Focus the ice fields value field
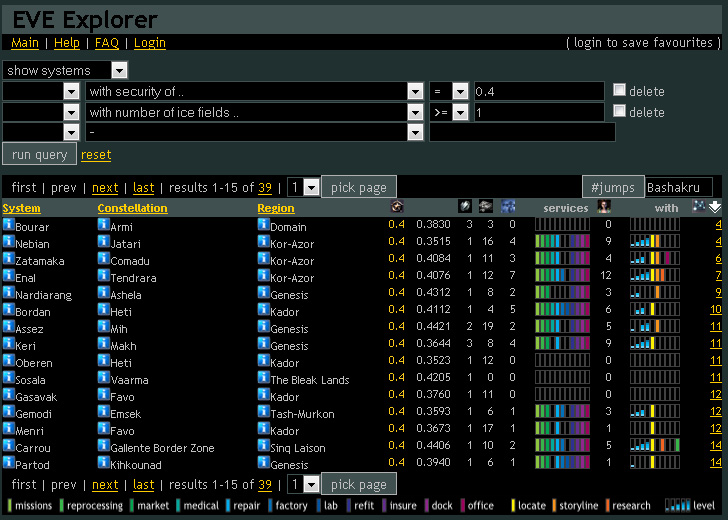The image size is (728, 520). [x=539, y=112]
